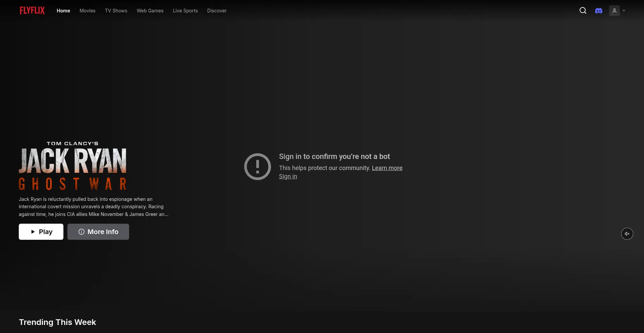The width and height of the screenshot is (644, 333).
Task: Open the Discord icon link
Action: pyautogui.click(x=599, y=11)
